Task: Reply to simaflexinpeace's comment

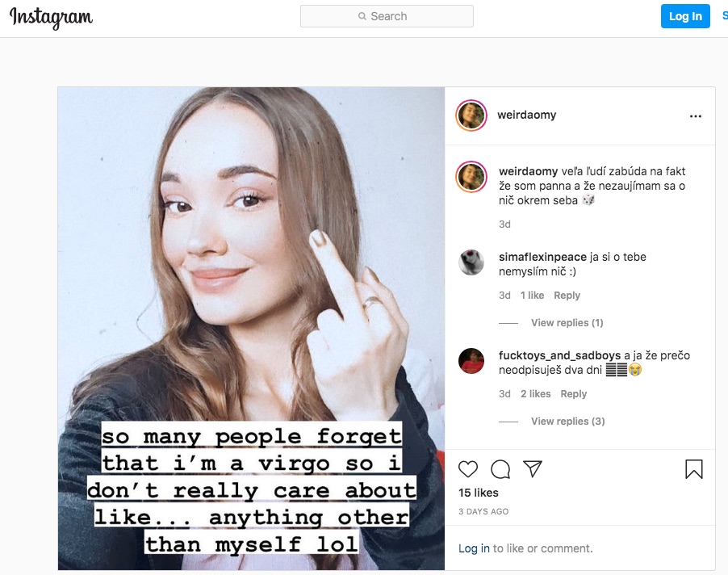Action: 567,296
